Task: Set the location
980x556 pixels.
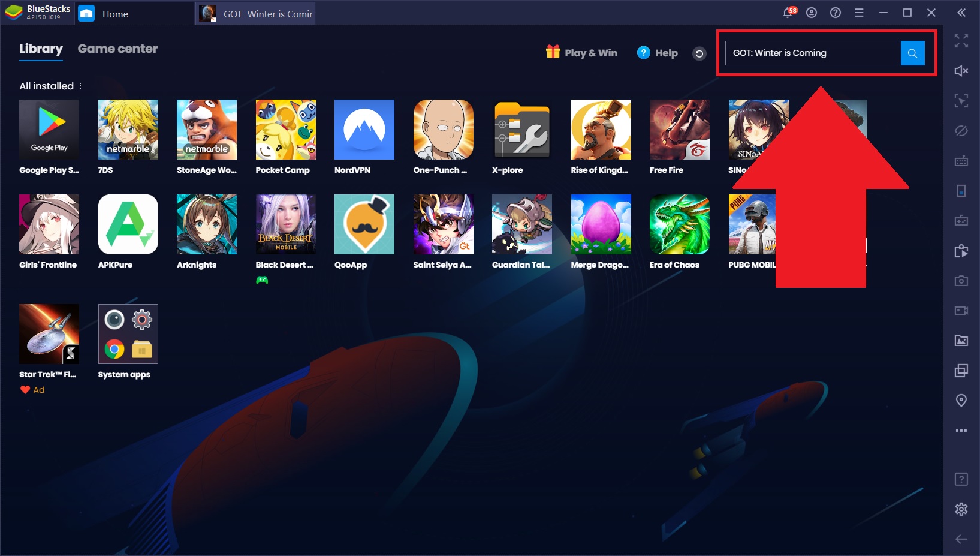Action: click(x=961, y=401)
